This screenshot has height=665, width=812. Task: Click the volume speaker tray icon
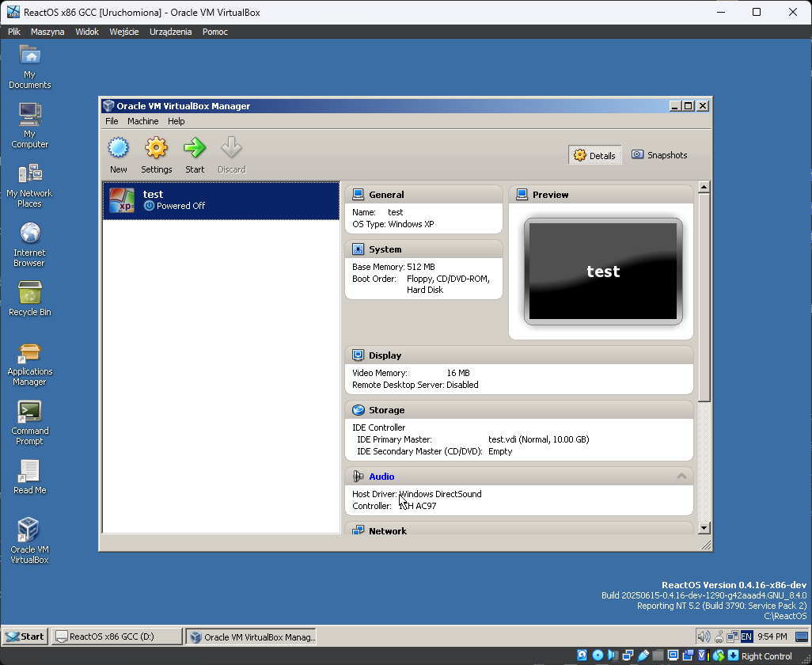coord(704,636)
